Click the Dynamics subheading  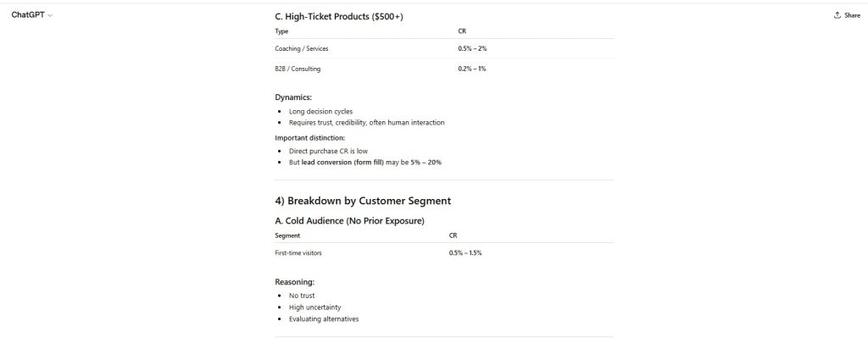[x=293, y=97]
